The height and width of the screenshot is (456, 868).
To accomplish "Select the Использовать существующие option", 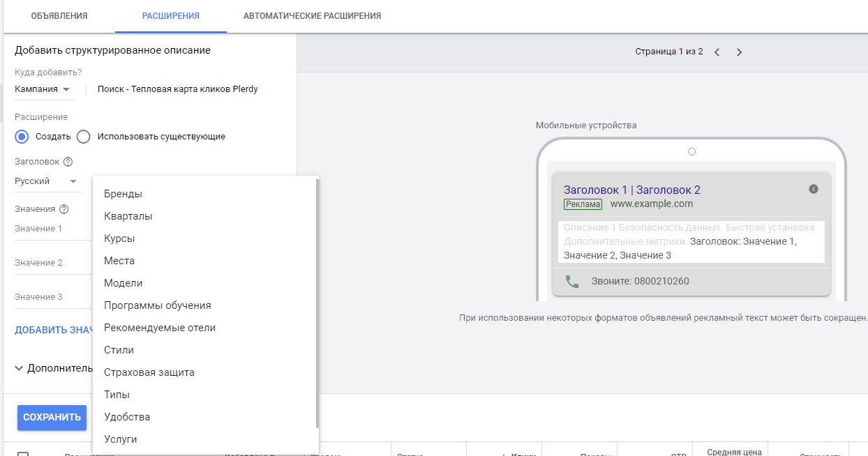I will [83, 136].
